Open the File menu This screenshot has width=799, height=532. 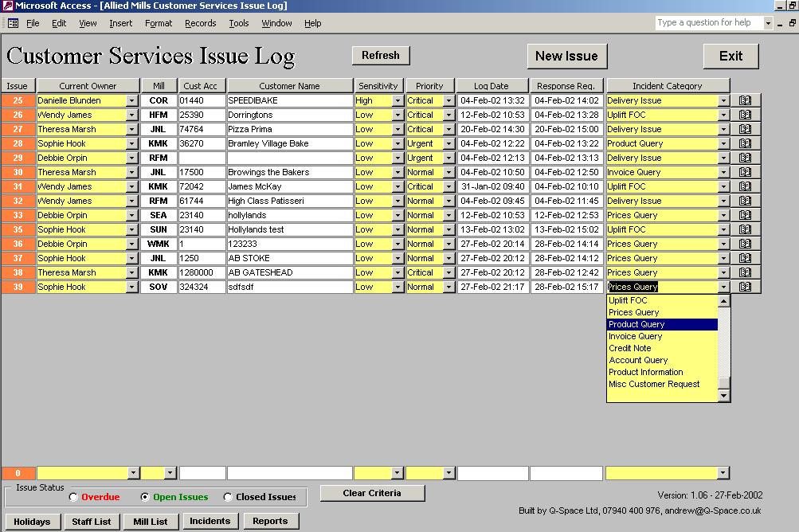(x=33, y=23)
